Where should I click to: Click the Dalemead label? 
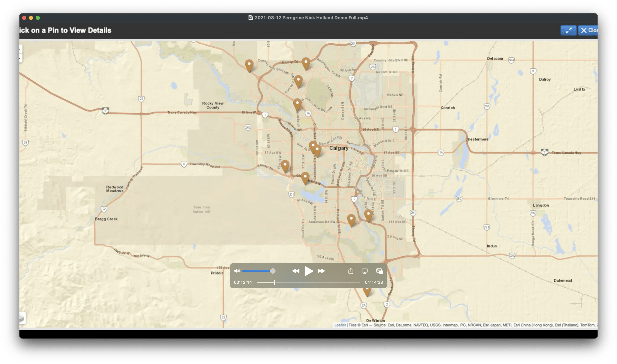coord(563,281)
